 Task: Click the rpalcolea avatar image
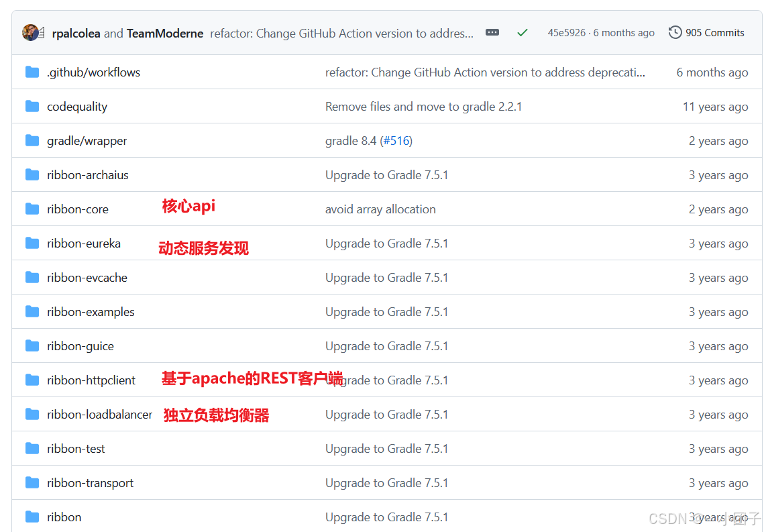click(30, 33)
